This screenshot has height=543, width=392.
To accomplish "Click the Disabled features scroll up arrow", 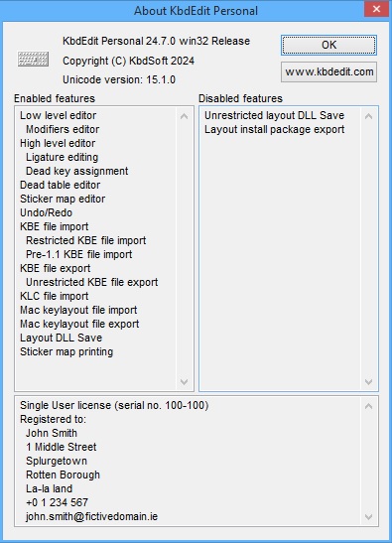I will [x=368, y=116].
